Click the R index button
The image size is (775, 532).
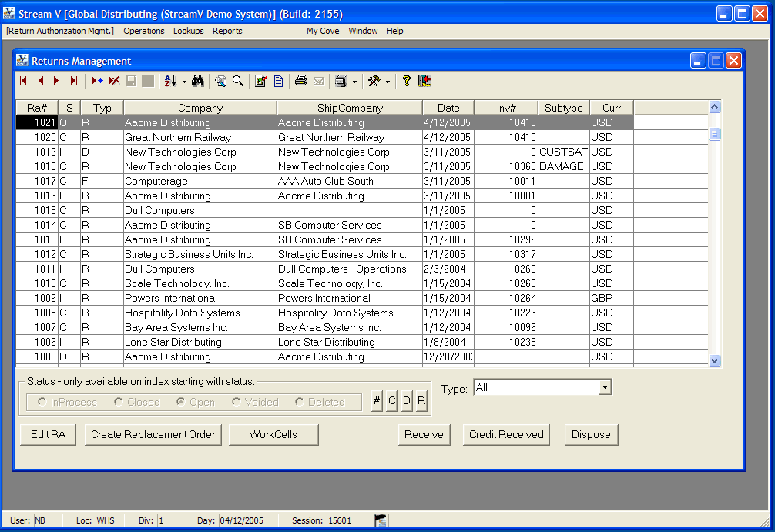[421, 400]
